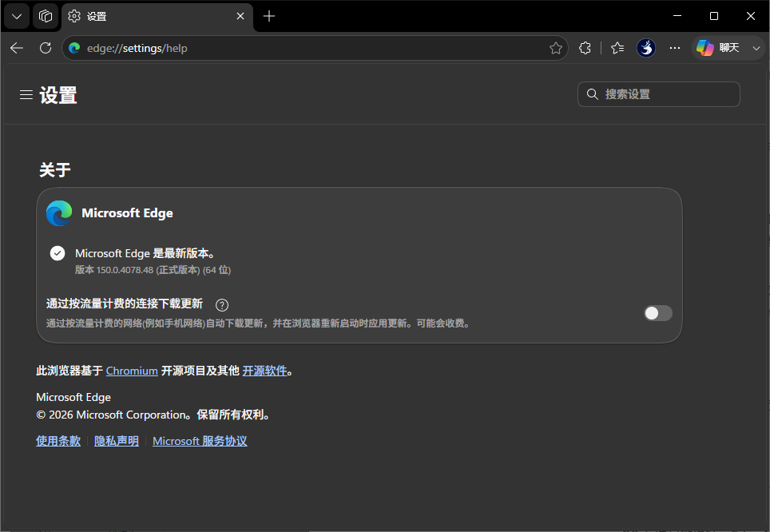Select the 设置 browser tab
Screen dimensions: 770x532
tap(157, 16)
